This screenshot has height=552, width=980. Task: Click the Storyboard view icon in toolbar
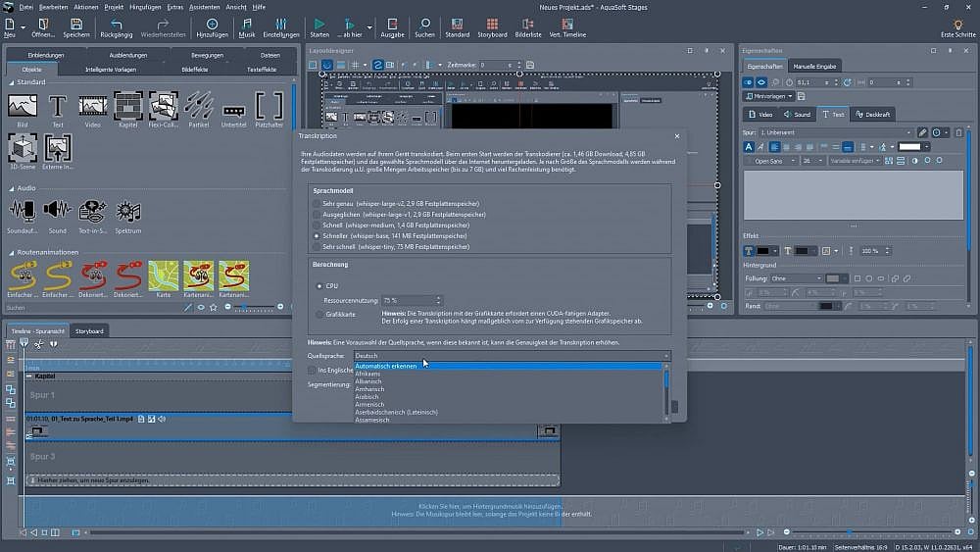tap(492, 23)
